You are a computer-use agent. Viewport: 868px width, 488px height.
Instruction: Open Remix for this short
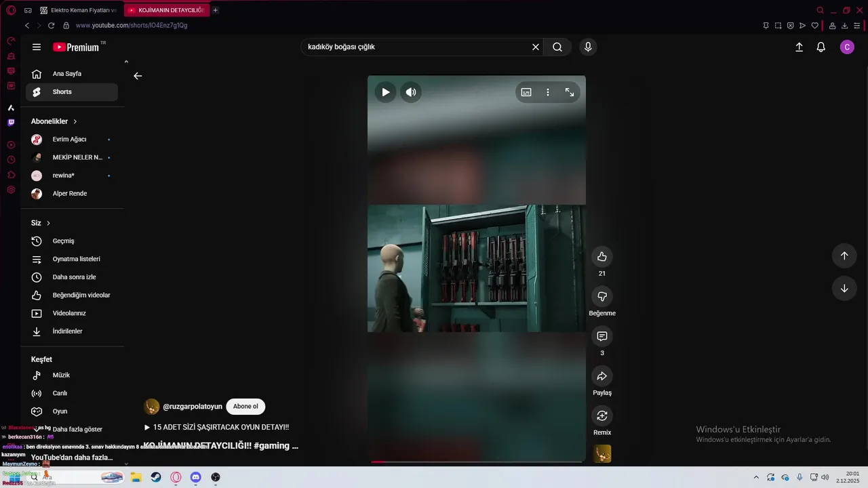(601, 415)
